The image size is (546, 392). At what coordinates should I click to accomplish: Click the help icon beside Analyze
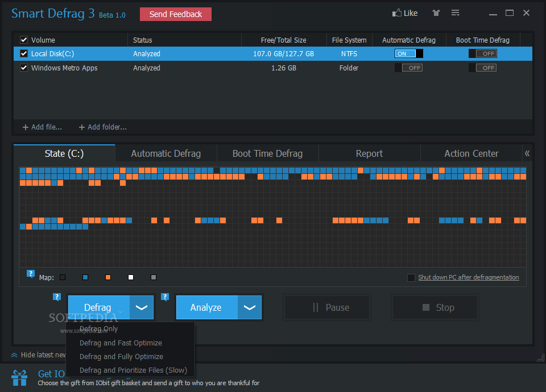(x=165, y=297)
